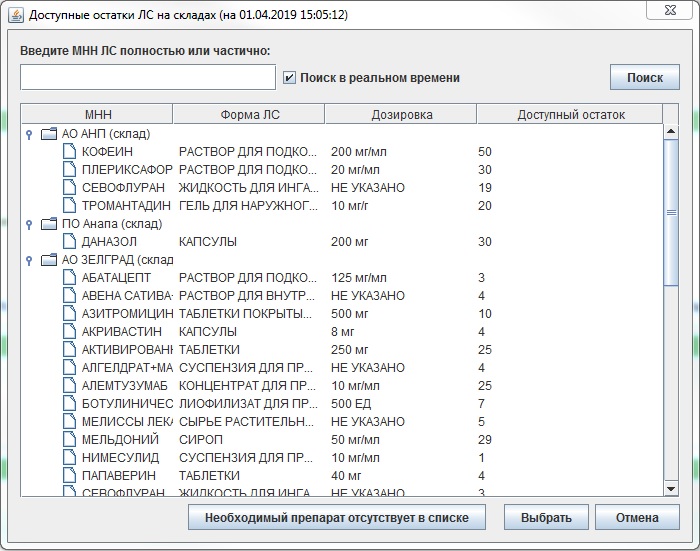The width and height of the screenshot is (700, 551).
Task: Click the 'Доступный остаток' column header
Action: pyautogui.click(x=570, y=114)
